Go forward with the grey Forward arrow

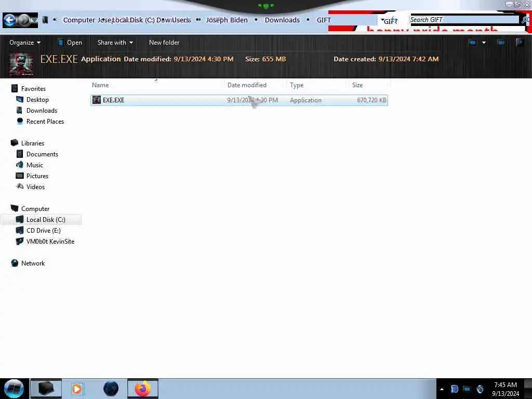tap(24, 20)
